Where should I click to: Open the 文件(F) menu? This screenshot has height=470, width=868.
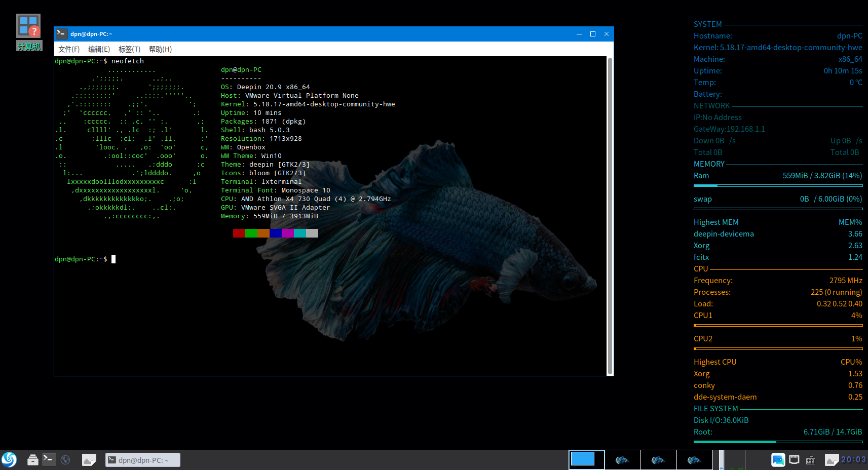pyautogui.click(x=69, y=49)
